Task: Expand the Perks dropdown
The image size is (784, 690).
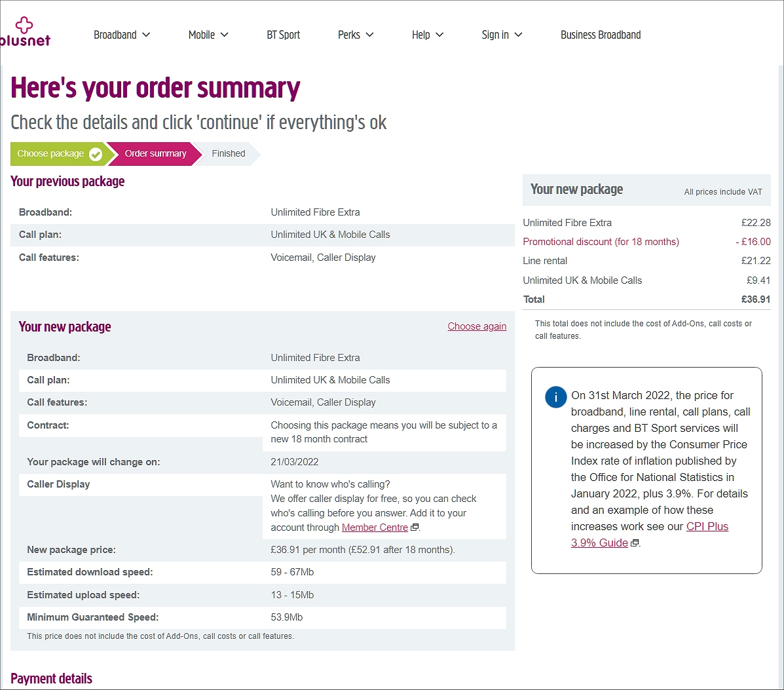Action: click(355, 35)
